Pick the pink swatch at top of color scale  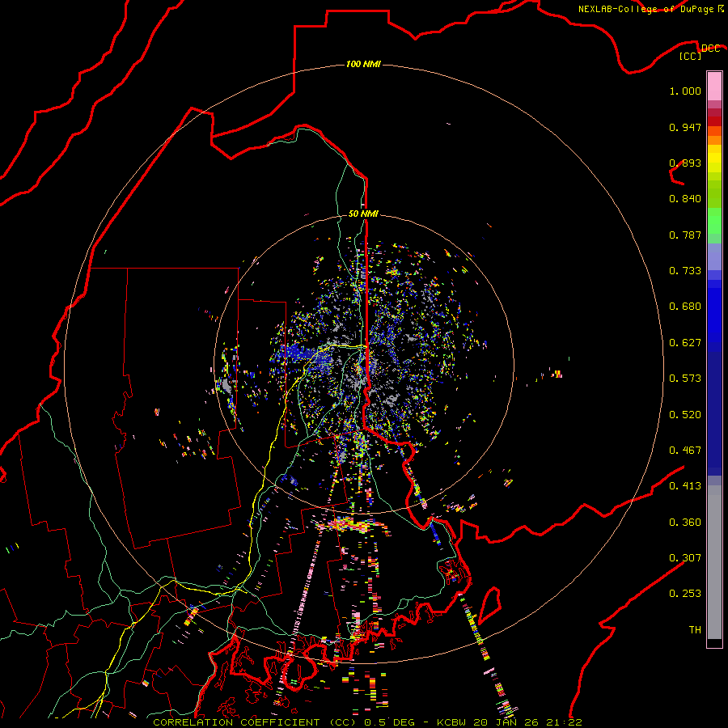tap(714, 86)
